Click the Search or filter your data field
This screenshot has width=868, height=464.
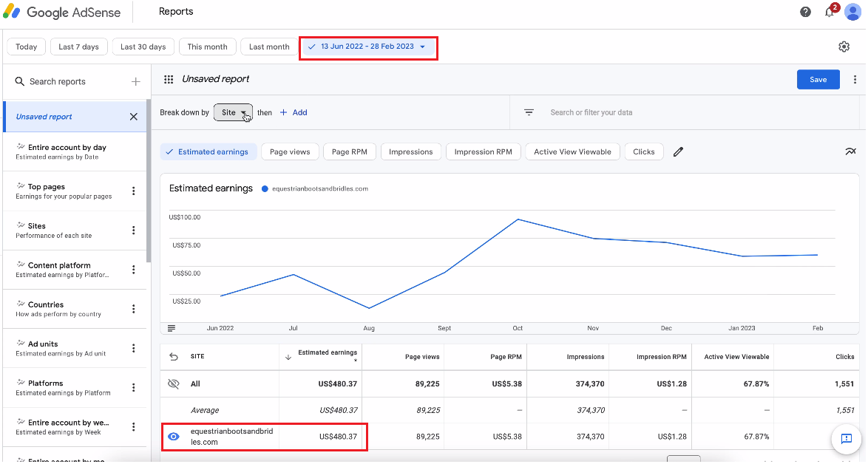pos(591,113)
